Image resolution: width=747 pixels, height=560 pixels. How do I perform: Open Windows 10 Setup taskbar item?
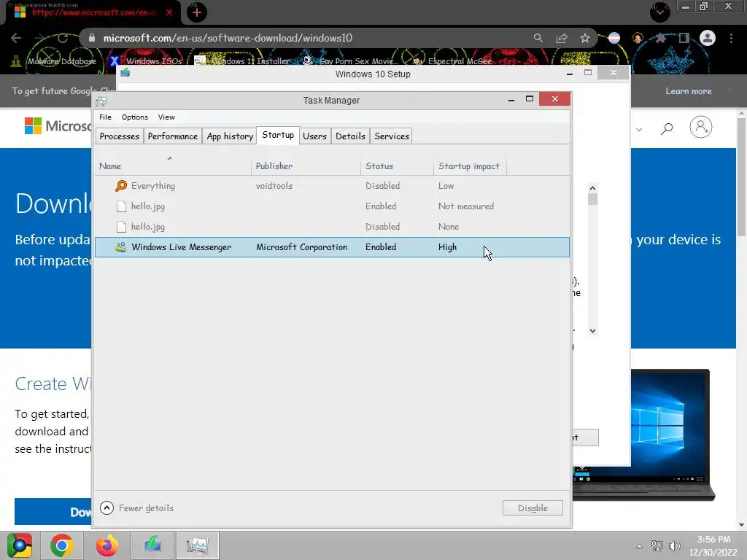(x=152, y=545)
